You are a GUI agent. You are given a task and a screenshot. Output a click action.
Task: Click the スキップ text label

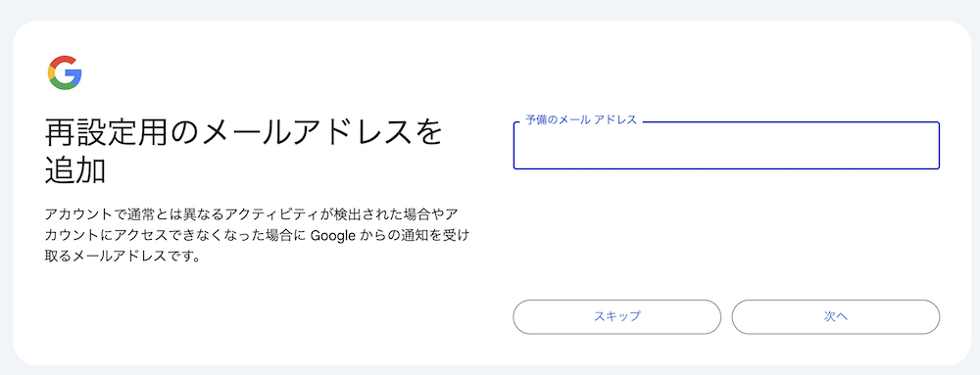616,316
